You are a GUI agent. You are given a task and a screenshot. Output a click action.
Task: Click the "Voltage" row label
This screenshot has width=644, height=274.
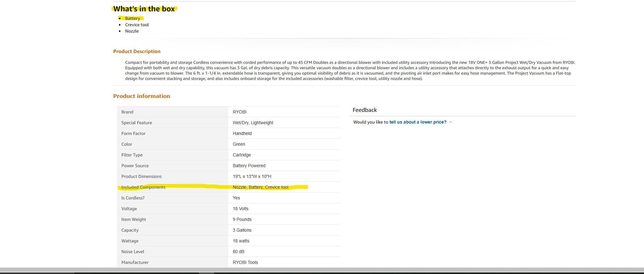tap(129, 209)
